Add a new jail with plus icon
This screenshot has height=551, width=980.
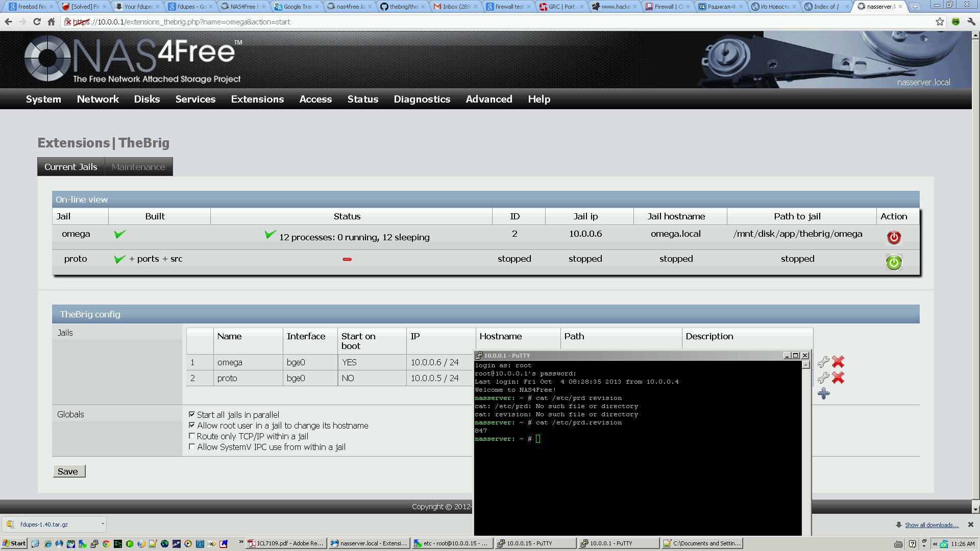click(823, 393)
